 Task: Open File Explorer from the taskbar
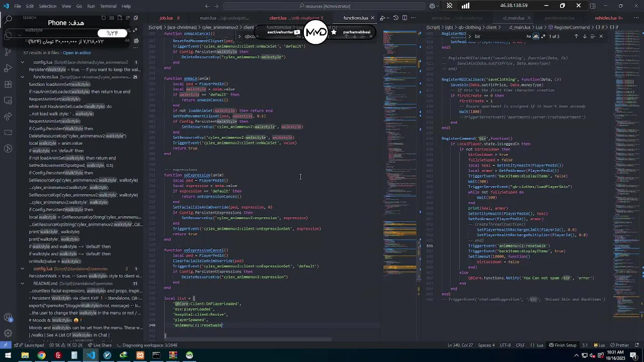25,355
